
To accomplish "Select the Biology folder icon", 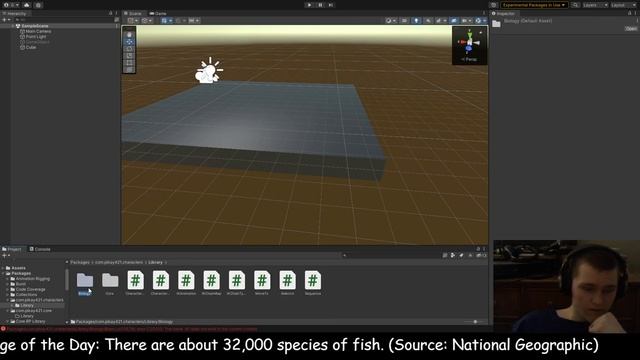I will (x=85, y=280).
